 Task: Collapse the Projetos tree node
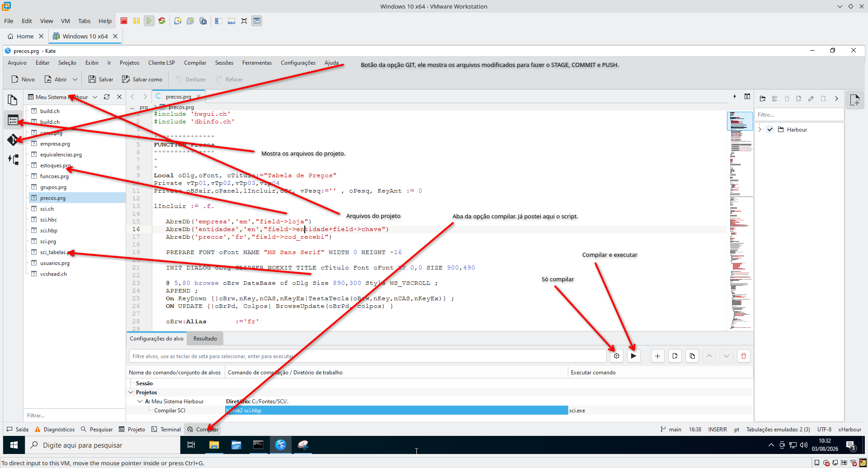coord(131,392)
